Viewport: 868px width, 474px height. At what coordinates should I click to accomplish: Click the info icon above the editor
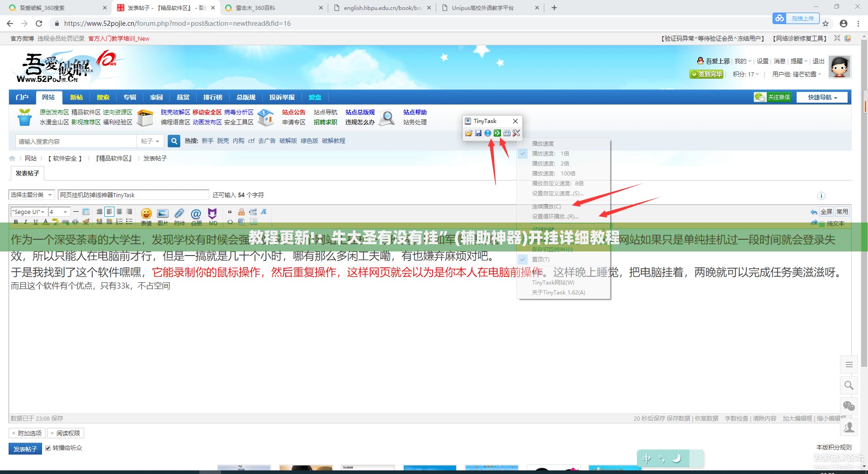click(821, 196)
